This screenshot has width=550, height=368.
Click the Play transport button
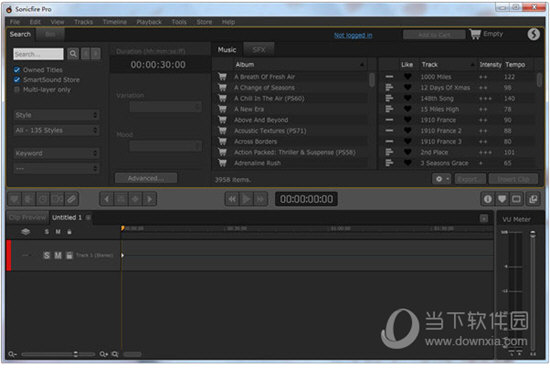point(246,199)
